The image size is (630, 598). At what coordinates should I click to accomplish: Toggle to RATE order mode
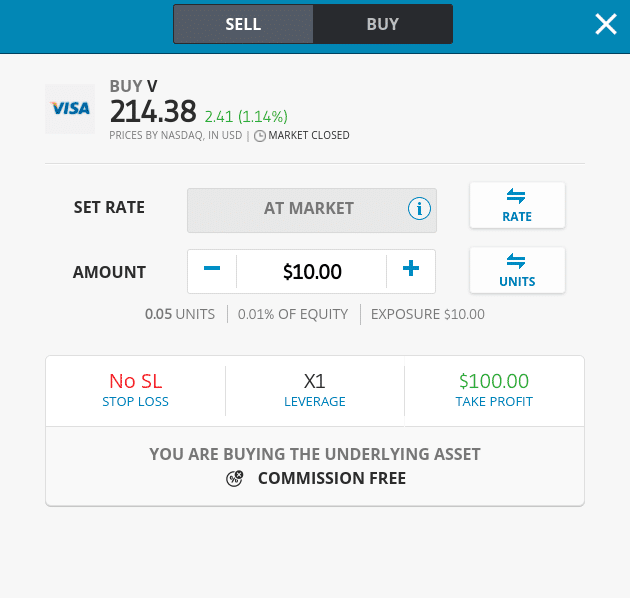coord(517,205)
